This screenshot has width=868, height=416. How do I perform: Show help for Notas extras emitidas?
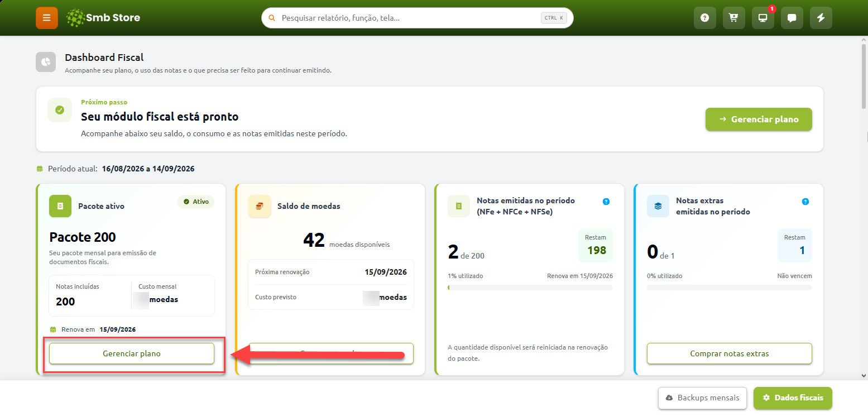click(x=805, y=202)
